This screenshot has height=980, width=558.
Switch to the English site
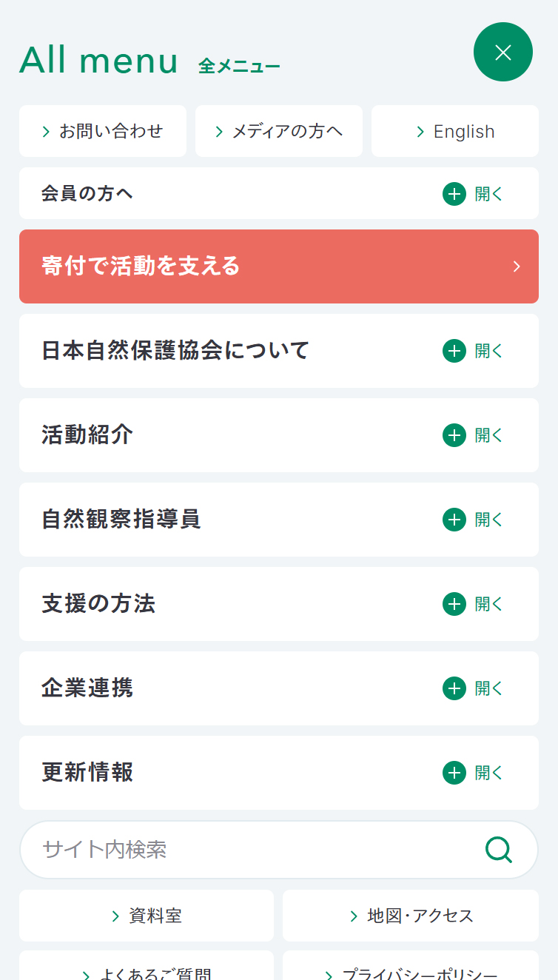pos(455,131)
